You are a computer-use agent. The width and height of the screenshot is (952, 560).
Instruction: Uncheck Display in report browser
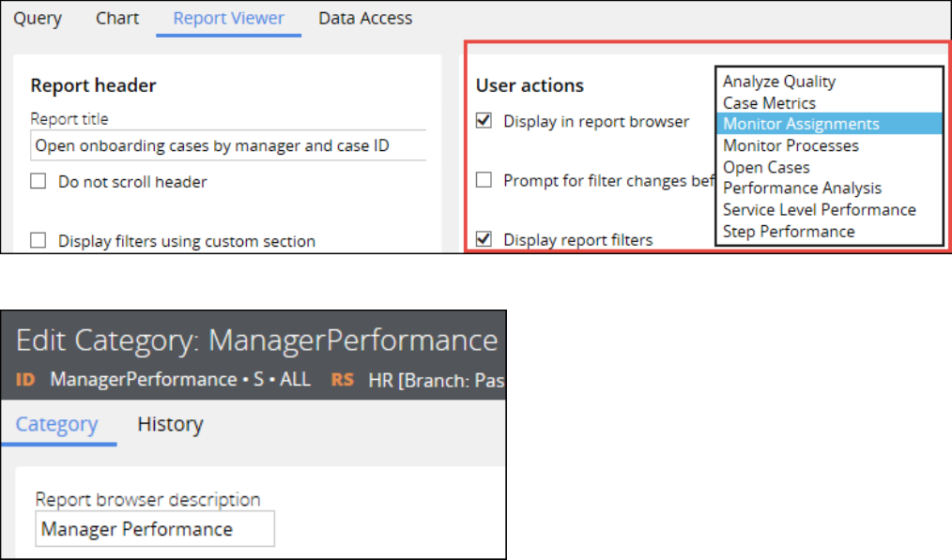coord(484,121)
